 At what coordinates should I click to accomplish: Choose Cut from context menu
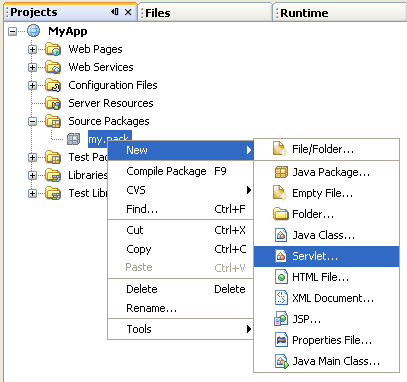[x=181, y=230]
